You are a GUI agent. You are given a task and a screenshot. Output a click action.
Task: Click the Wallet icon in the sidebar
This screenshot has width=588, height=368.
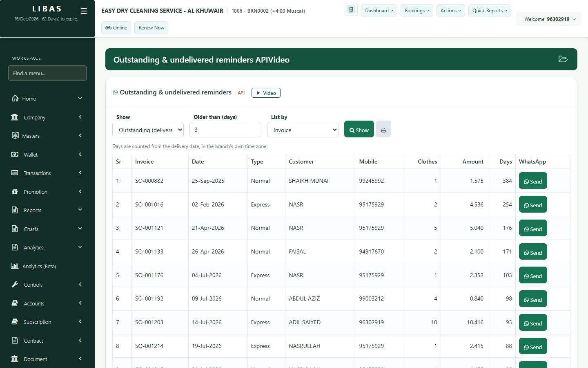pyautogui.click(x=15, y=155)
